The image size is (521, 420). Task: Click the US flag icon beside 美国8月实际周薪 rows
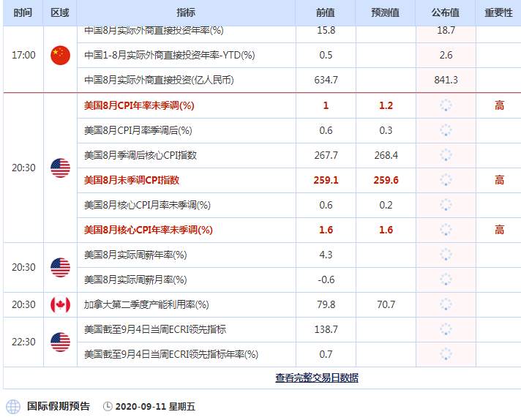click(60, 267)
